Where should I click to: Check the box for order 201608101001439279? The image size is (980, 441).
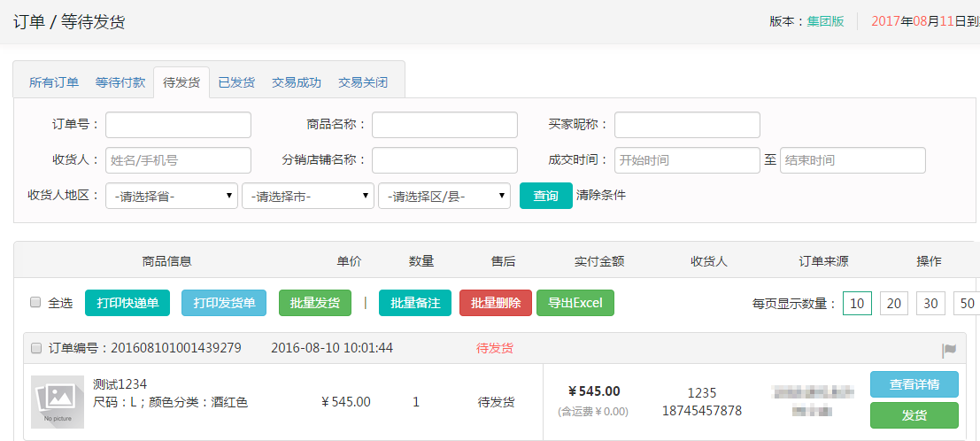(36, 348)
